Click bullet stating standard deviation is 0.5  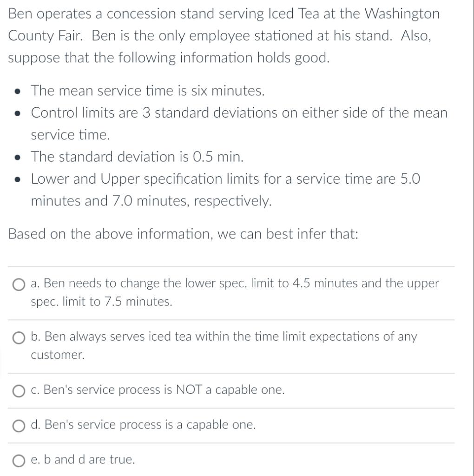[x=137, y=157]
